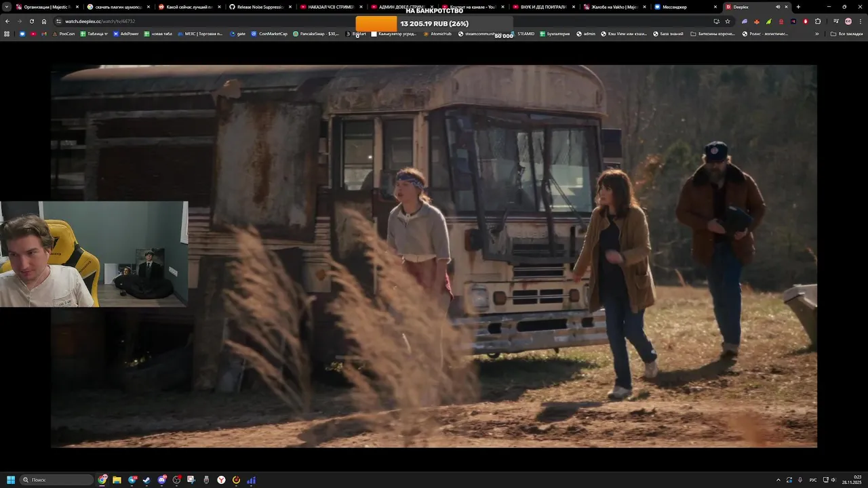
Task: Open the YouTube bookmark icon
Action: (33, 33)
